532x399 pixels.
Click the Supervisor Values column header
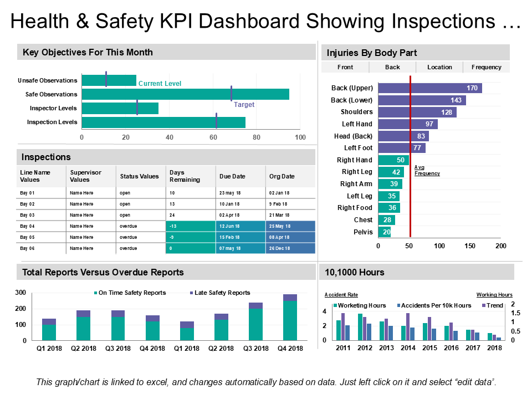click(x=91, y=176)
